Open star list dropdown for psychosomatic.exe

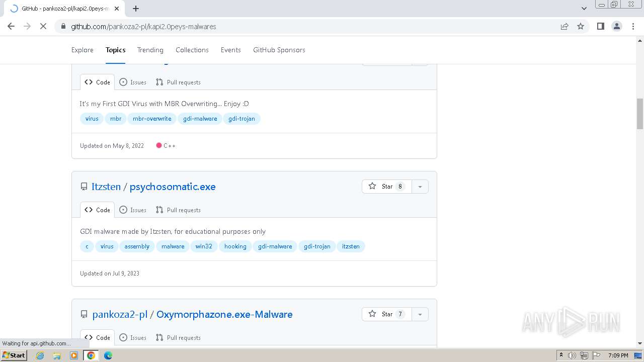click(x=420, y=187)
